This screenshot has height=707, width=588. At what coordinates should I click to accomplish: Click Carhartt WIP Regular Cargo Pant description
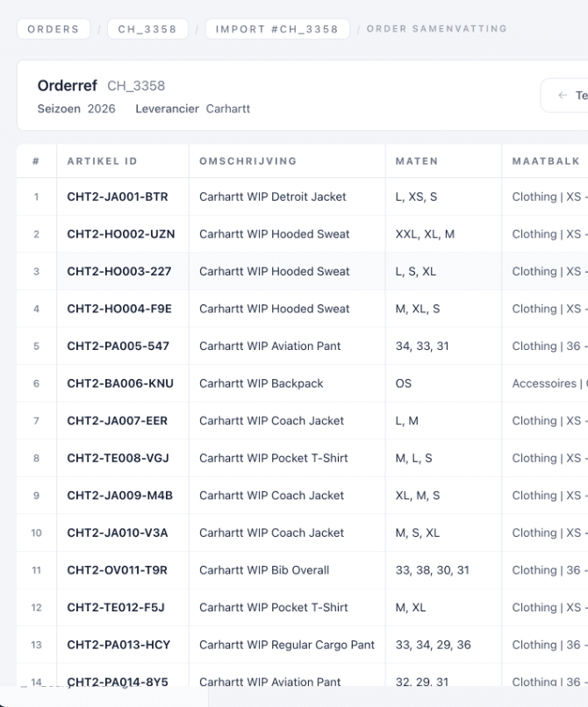(287, 645)
